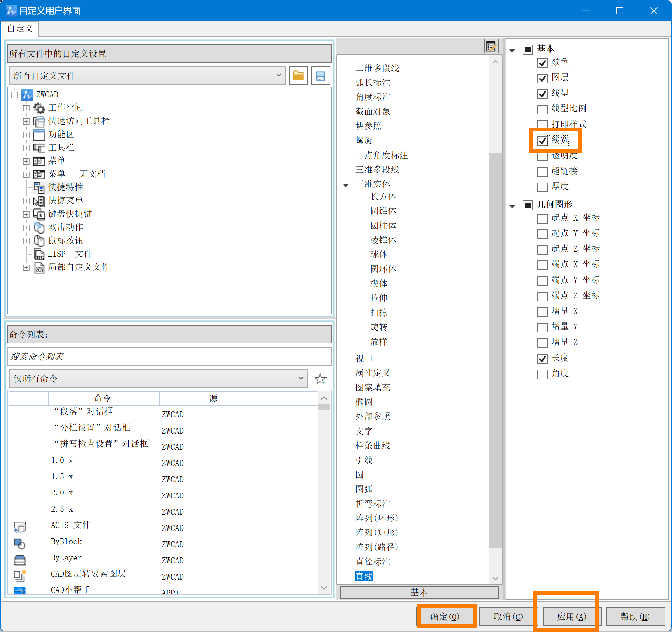Select 圆柱体 under 三维实体
This screenshot has width=672, height=632.
383,226
